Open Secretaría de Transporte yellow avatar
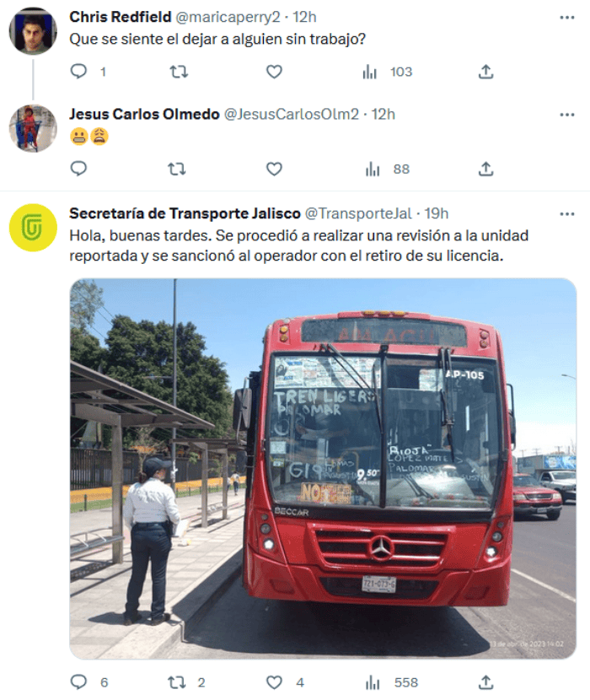This screenshot has width=590, height=700. click(33, 228)
